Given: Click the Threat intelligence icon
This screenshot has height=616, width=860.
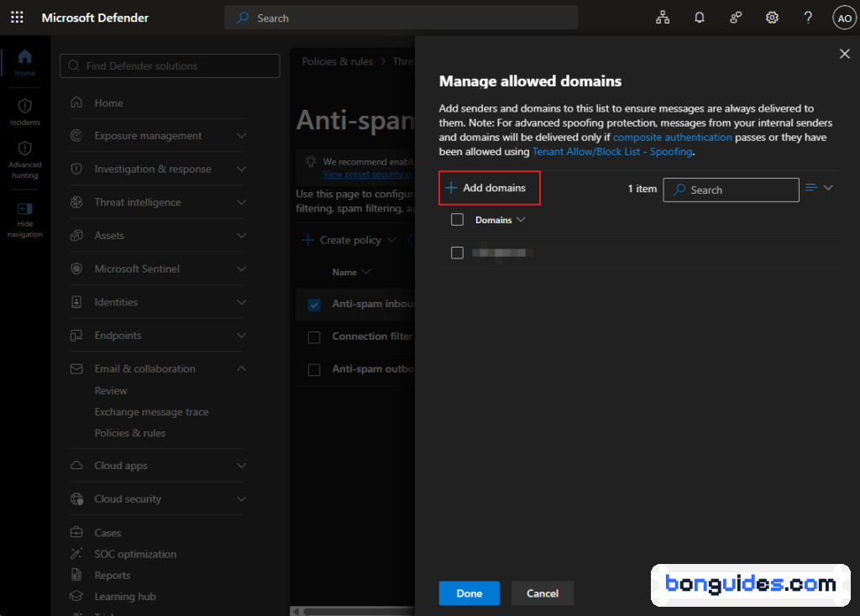Looking at the screenshot, I should tap(76, 202).
